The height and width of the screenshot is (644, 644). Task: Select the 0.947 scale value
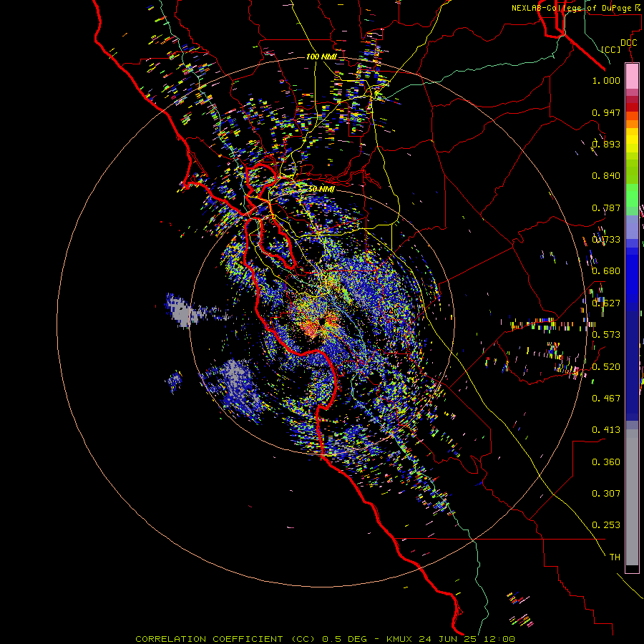(x=606, y=112)
